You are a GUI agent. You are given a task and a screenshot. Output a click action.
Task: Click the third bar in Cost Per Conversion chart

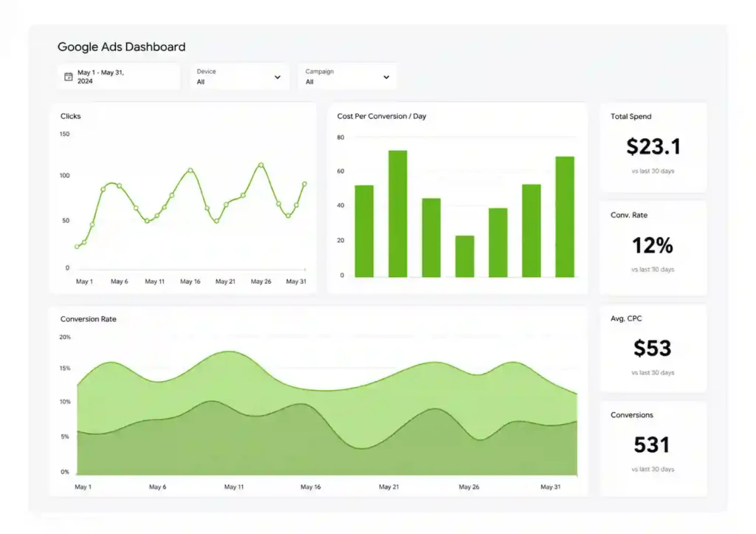pyautogui.click(x=431, y=238)
